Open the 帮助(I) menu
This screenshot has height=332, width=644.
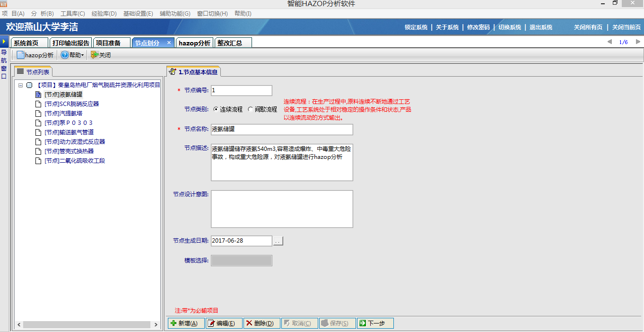coord(243,14)
